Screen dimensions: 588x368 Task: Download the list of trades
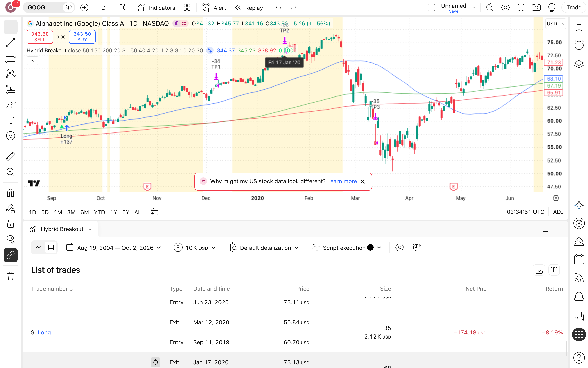(539, 270)
